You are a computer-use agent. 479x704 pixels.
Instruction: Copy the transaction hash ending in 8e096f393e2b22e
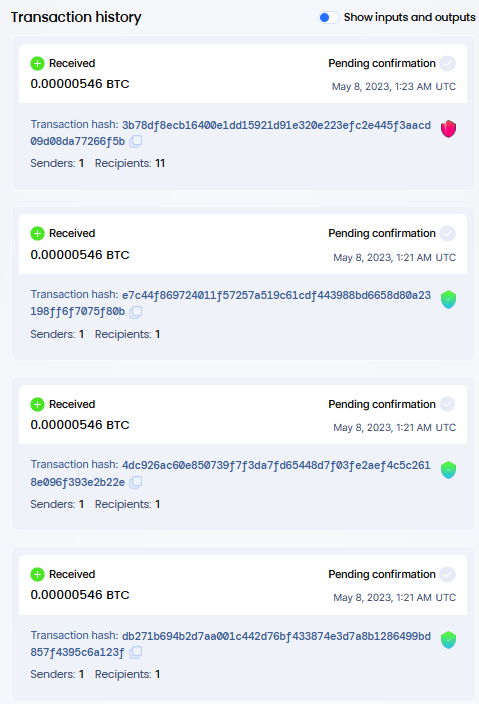click(136, 482)
